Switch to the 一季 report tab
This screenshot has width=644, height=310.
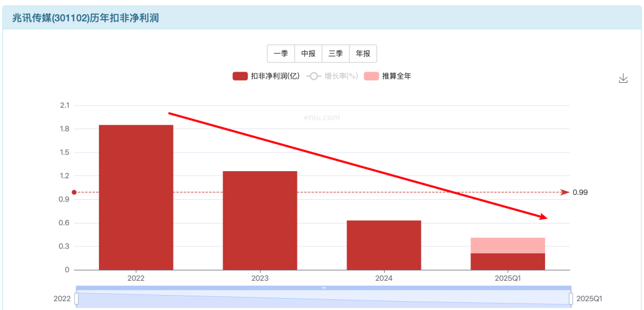pyautogui.click(x=281, y=54)
